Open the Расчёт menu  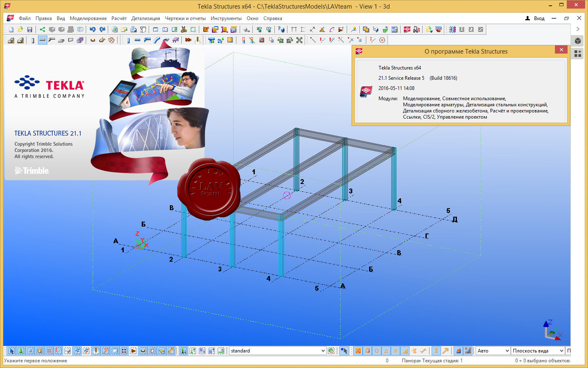pos(119,18)
